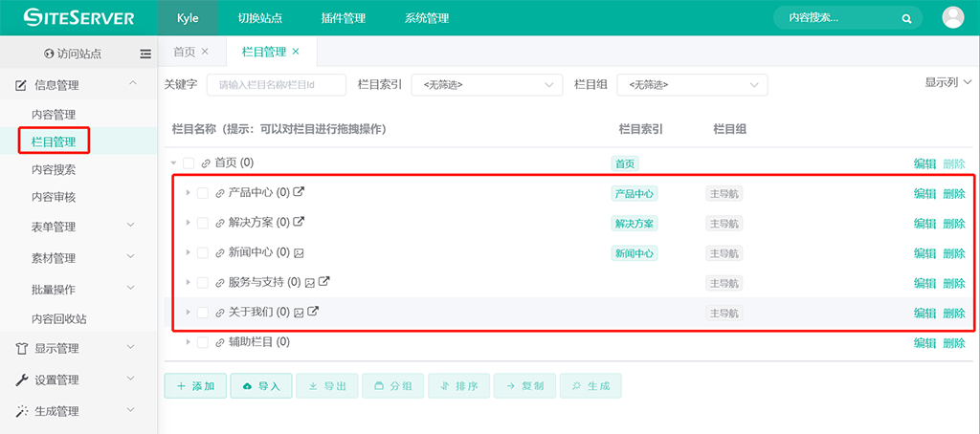Click external link icon beside 关于我们

coord(313,313)
